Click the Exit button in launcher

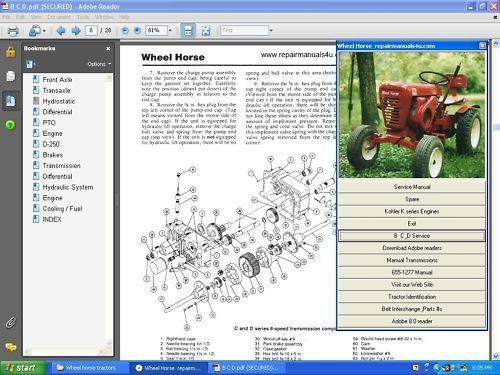point(412,224)
